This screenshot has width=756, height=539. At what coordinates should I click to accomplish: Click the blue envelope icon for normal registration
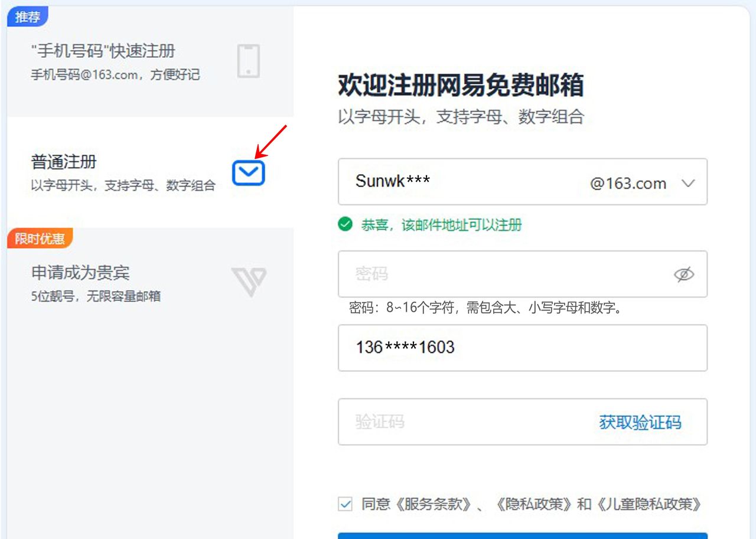[x=249, y=173]
